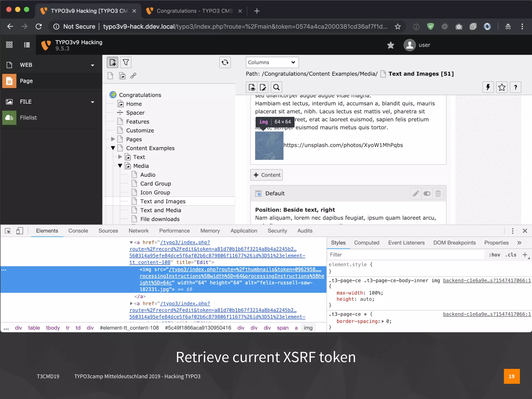Collapse the anchor element with title Edit
532x399 pixels.
131,243
